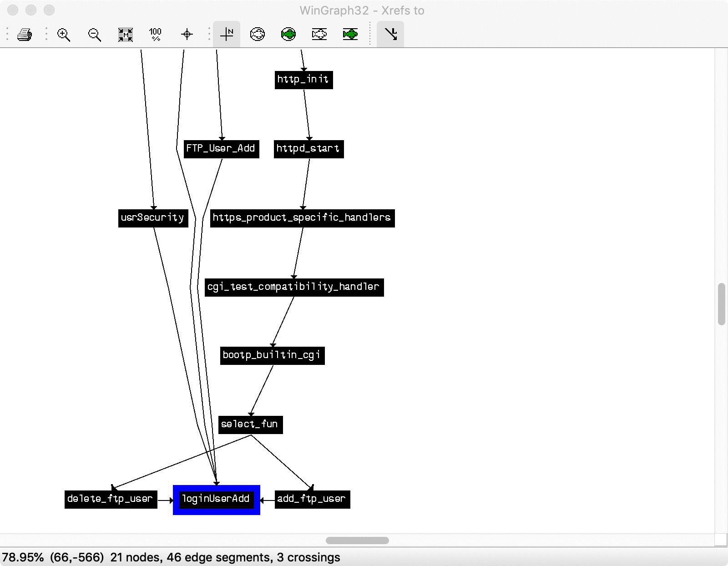Click the vertical scrollbar thumb
Screen dimensions: 728x566
[x=722, y=304]
